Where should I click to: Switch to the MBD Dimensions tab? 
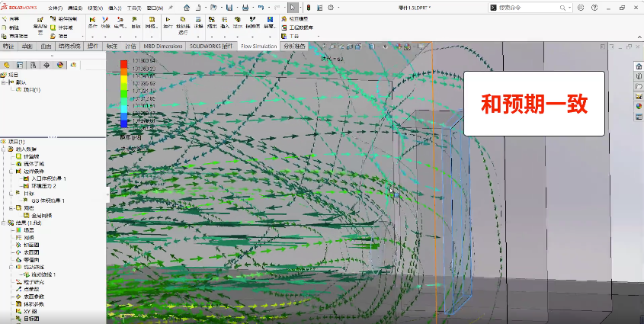(x=162, y=46)
